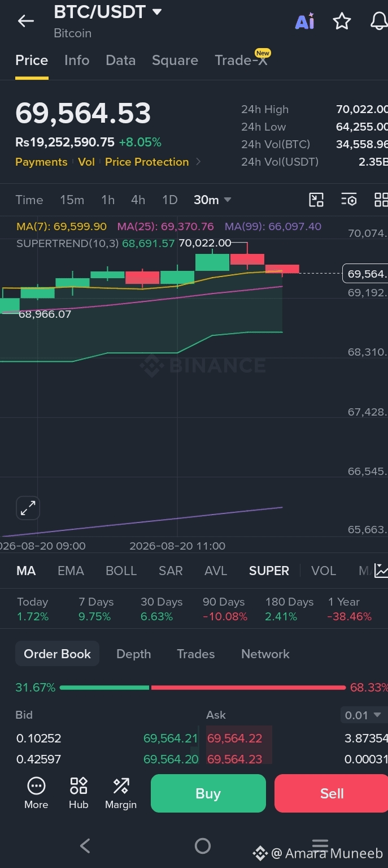Open chart settings icon
The image size is (388, 868).
(x=349, y=200)
